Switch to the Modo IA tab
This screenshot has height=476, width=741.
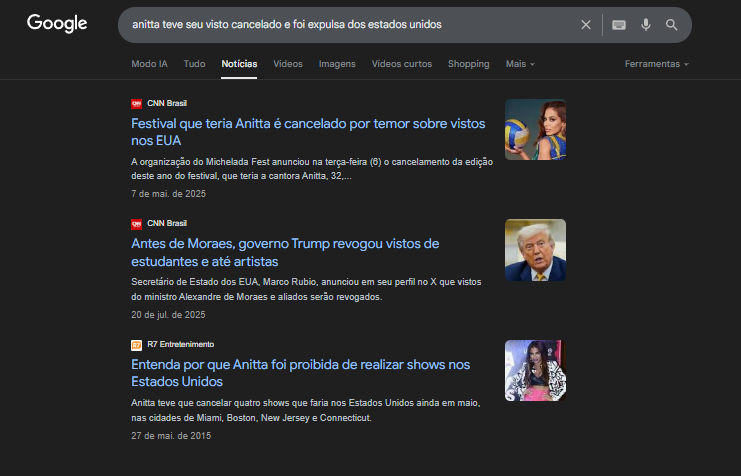click(x=149, y=64)
